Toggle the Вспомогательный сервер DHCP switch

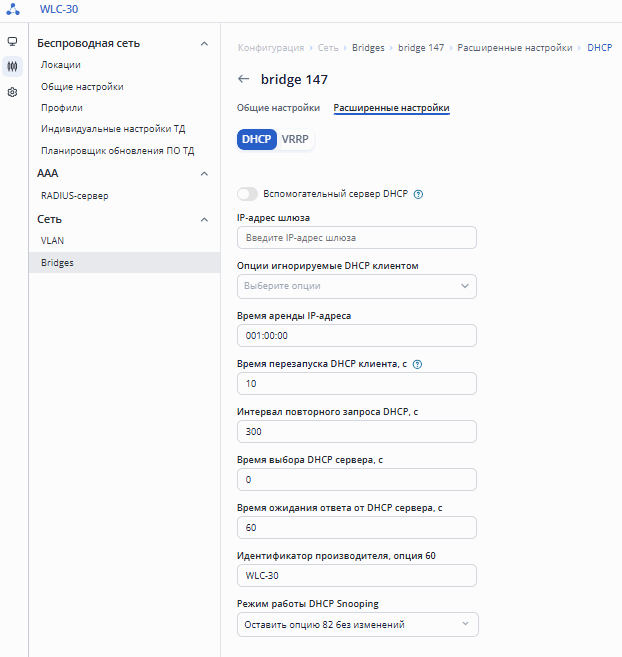point(247,194)
